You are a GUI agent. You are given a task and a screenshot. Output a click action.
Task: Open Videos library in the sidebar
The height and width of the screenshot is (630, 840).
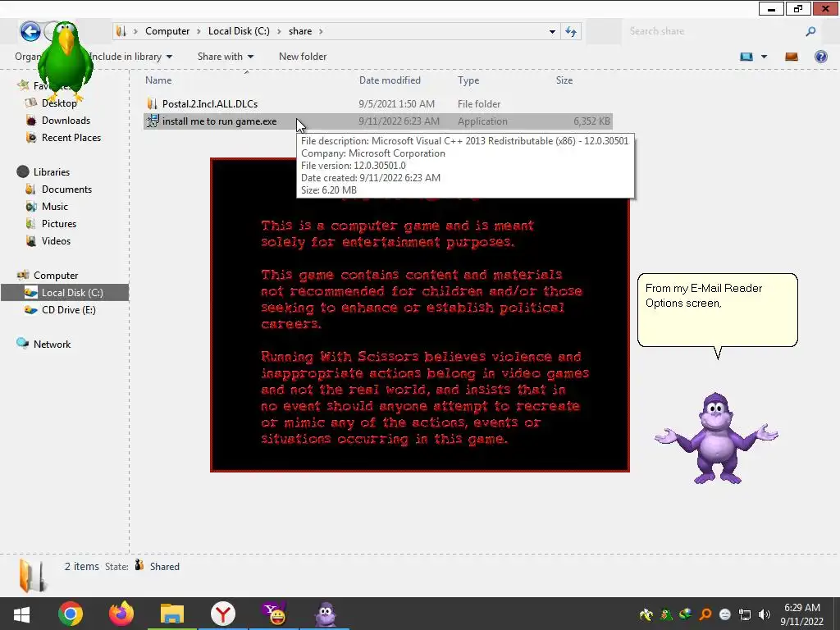click(56, 240)
